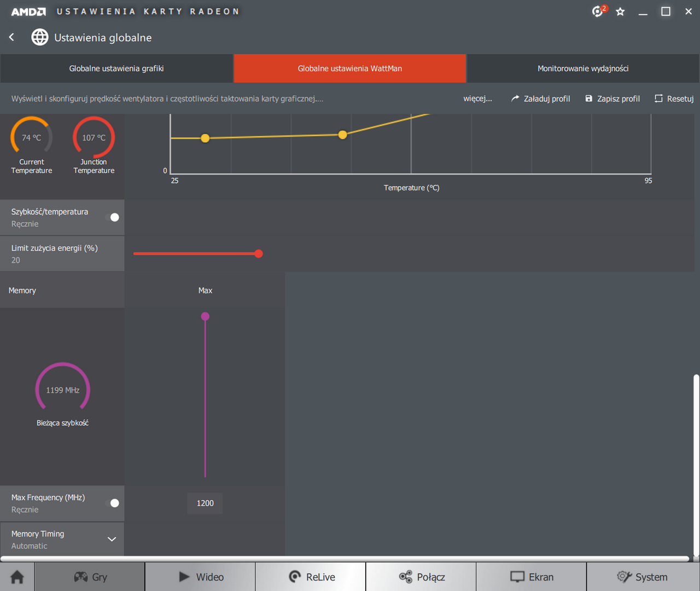The width and height of the screenshot is (700, 591).
Task: Click the Ustawienia globalne heading
Action: 103,37
